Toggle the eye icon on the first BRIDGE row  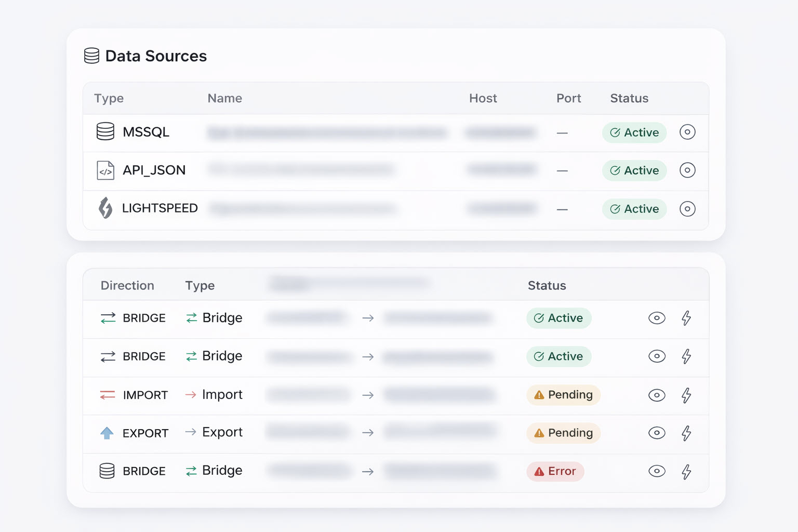coord(657,318)
